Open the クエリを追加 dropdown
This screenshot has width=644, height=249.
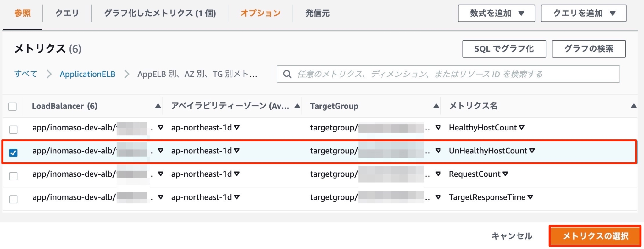pyautogui.click(x=583, y=13)
